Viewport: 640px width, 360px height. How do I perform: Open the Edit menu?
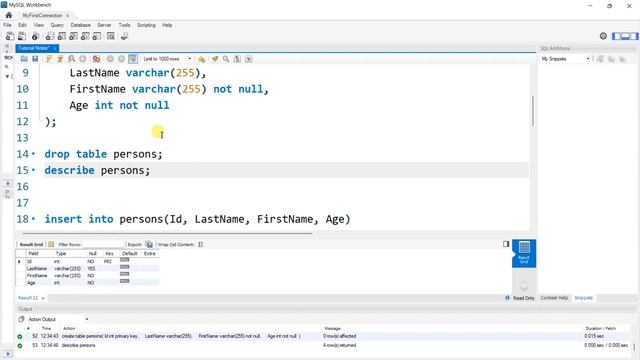coord(22,25)
